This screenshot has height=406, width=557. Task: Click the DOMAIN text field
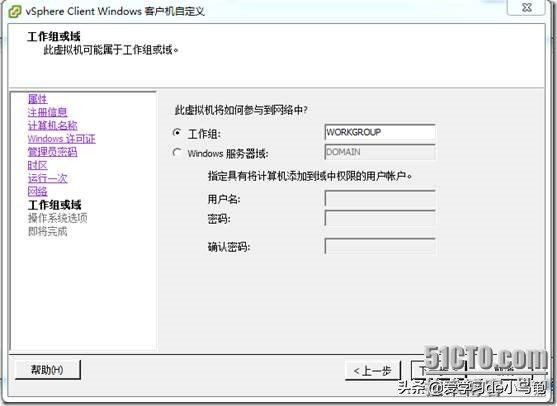[x=380, y=152]
